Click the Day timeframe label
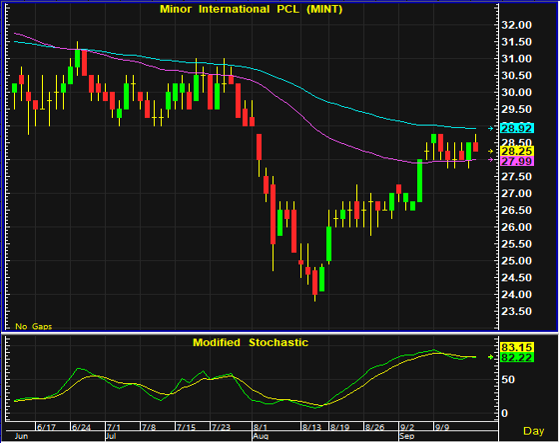The width and height of the screenshot is (560, 443). click(534, 431)
